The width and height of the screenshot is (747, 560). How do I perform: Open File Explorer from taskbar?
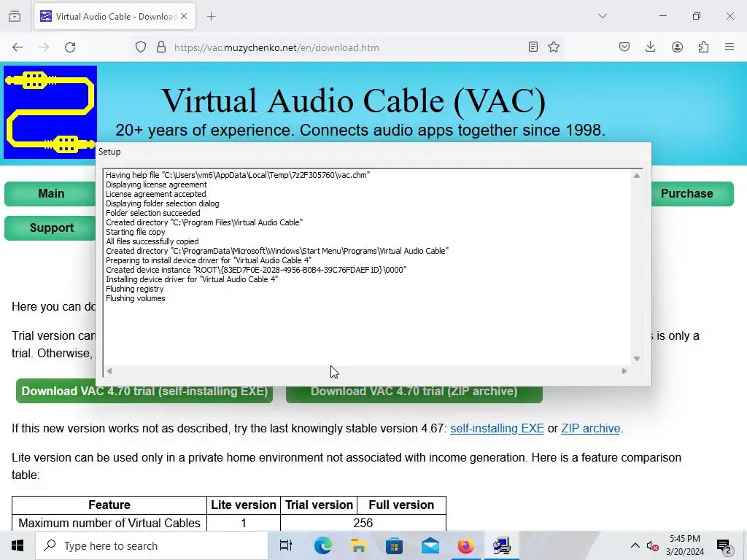click(358, 545)
